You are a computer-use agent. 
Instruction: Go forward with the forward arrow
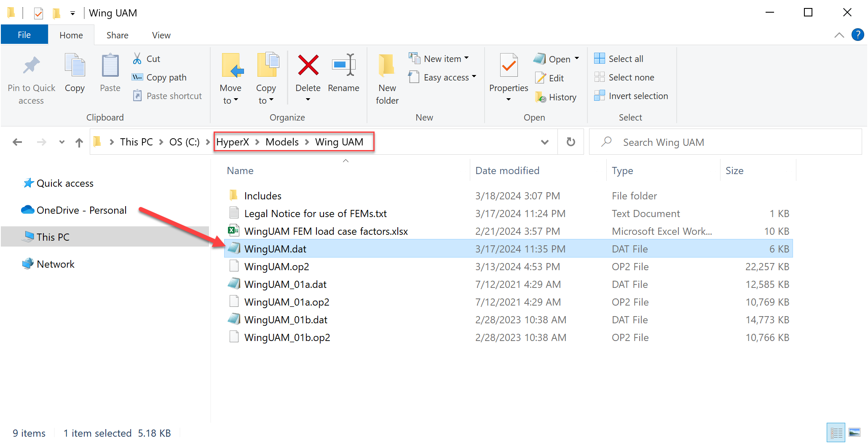[41, 142]
